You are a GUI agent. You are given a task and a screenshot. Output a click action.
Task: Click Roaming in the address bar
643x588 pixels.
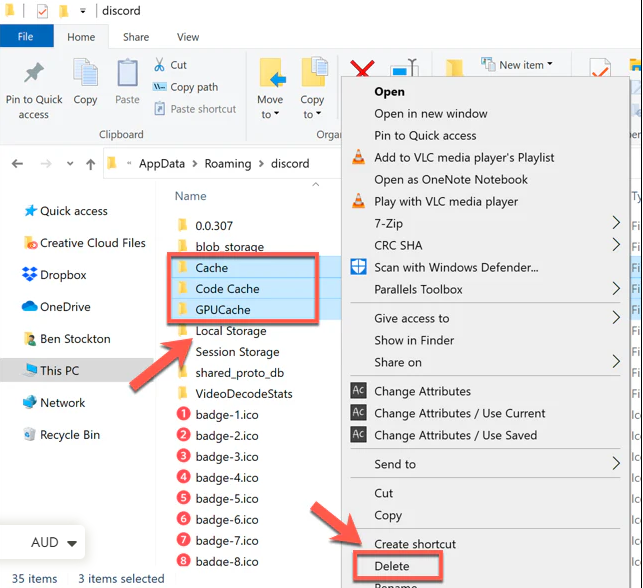tap(228, 164)
